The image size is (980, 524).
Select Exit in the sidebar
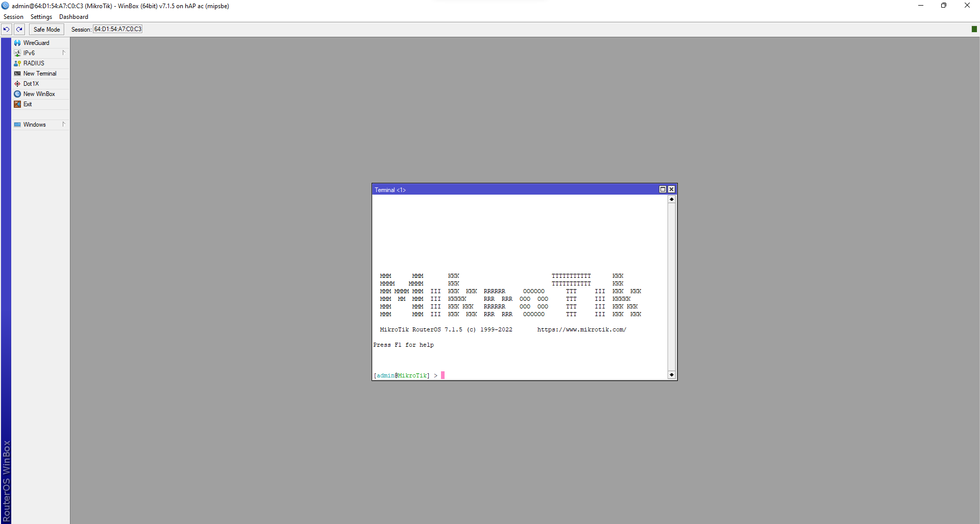40,104
